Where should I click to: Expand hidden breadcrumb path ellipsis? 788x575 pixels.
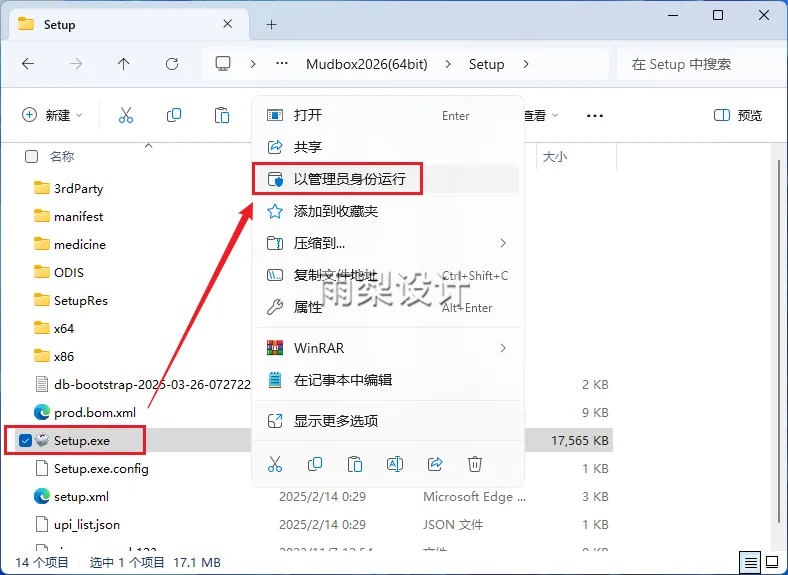(x=282, y=64)
